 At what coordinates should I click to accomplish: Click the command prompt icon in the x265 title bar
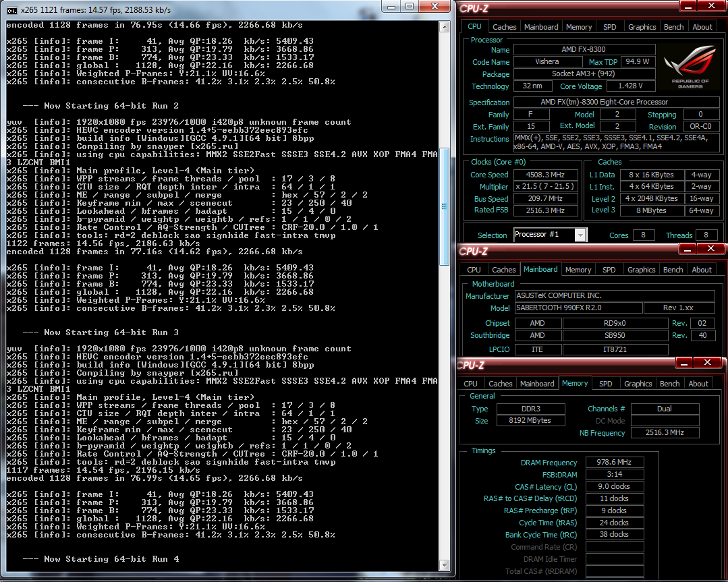(x=12, y=10)
